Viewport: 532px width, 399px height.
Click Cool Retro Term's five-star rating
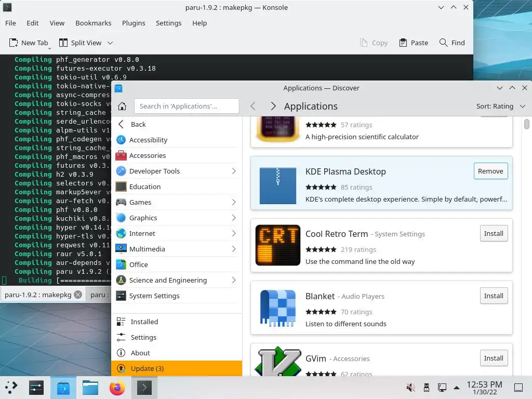click(321, 250)
